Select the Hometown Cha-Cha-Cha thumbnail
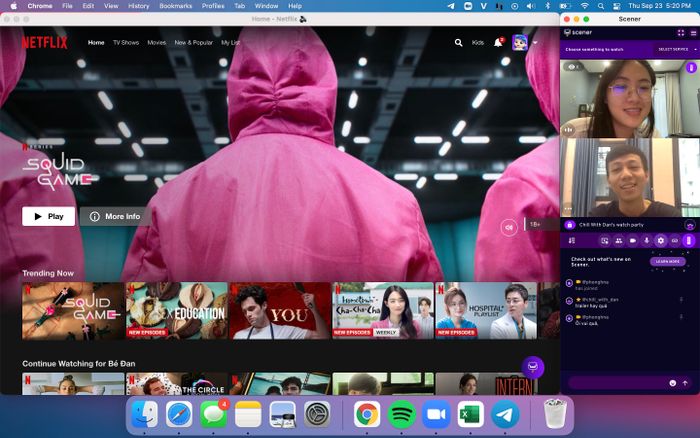 click(x=383, y=311)
